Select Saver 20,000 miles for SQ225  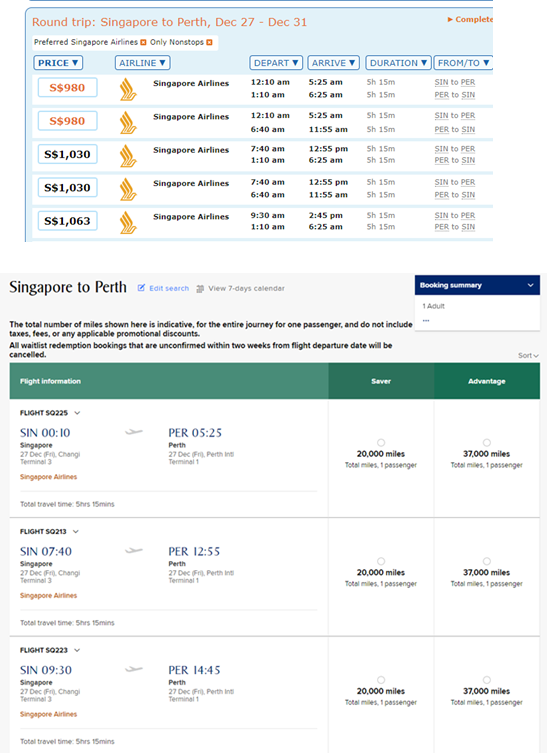coord(381,442)
